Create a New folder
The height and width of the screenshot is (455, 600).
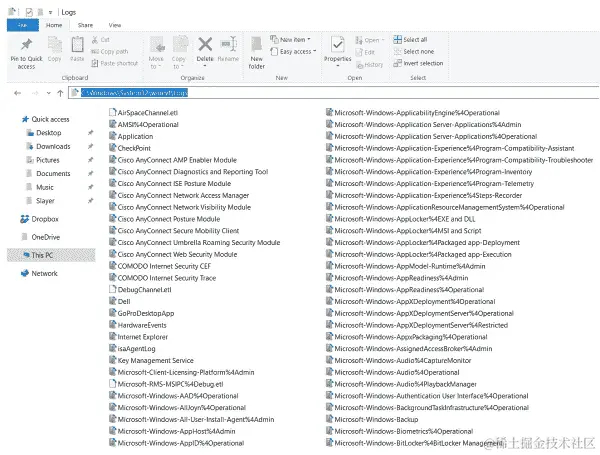(256, 53)
